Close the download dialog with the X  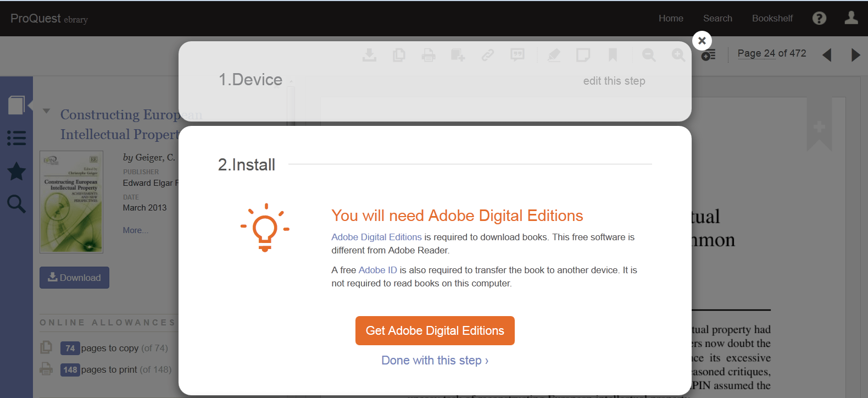click(702, 41)
